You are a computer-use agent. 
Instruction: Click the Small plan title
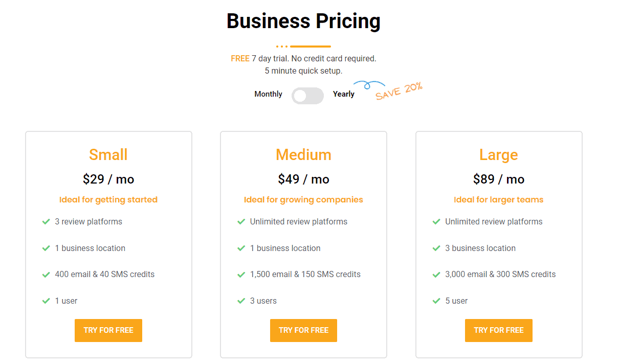(x=108, y=154)
